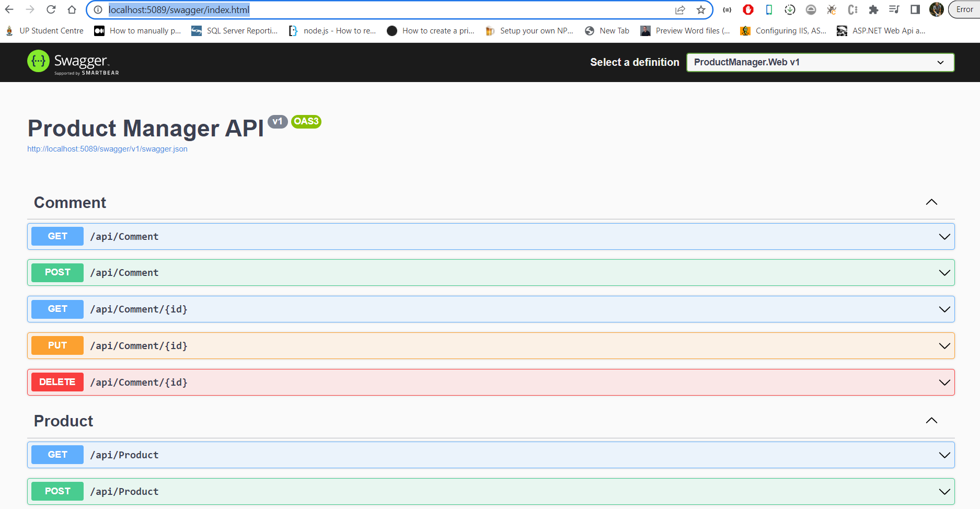
Task: Open the grey circular extension icon
Action: click(x=811, y=9)
